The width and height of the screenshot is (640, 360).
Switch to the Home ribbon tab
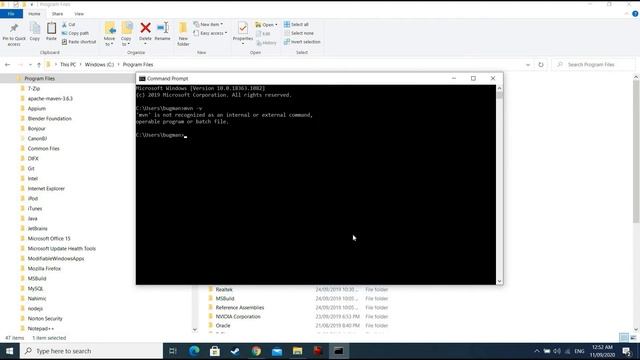coord(34,14)
